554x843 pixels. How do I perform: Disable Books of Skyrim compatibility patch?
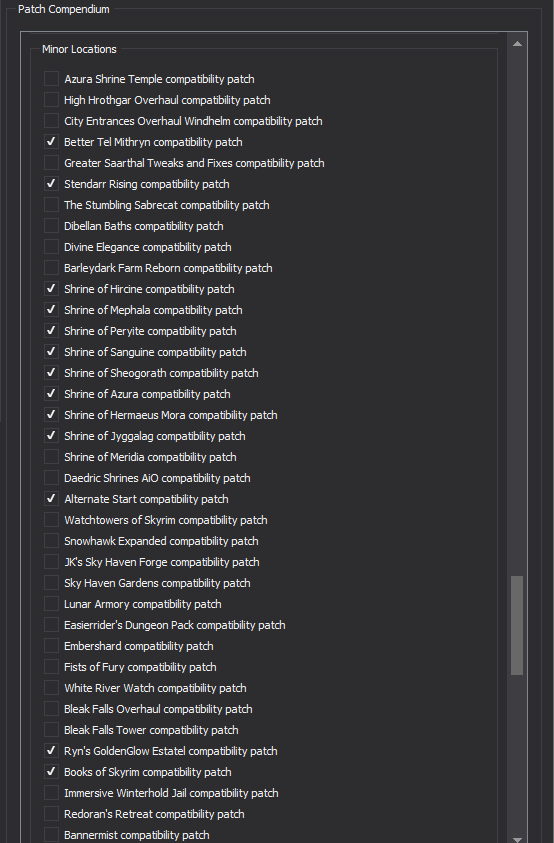[51, 771]
